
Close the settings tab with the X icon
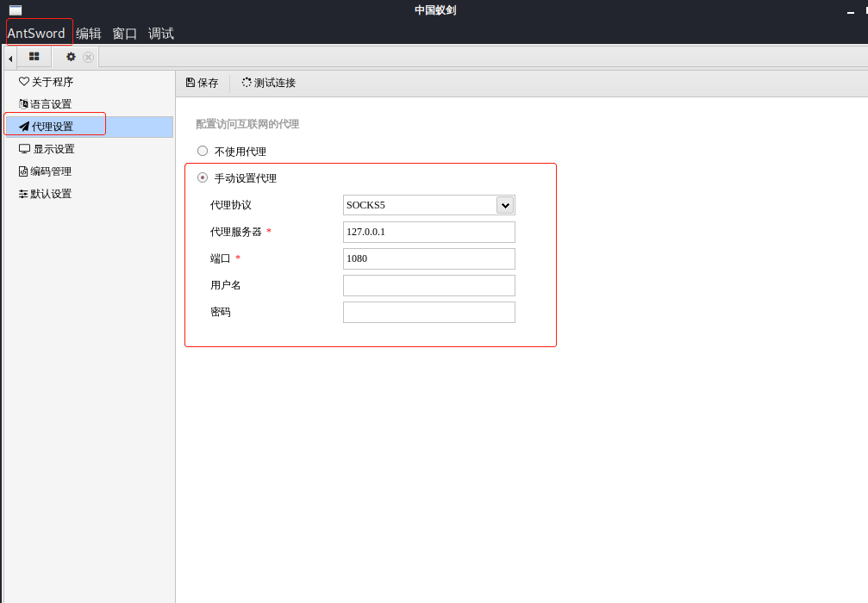point(88,57)
